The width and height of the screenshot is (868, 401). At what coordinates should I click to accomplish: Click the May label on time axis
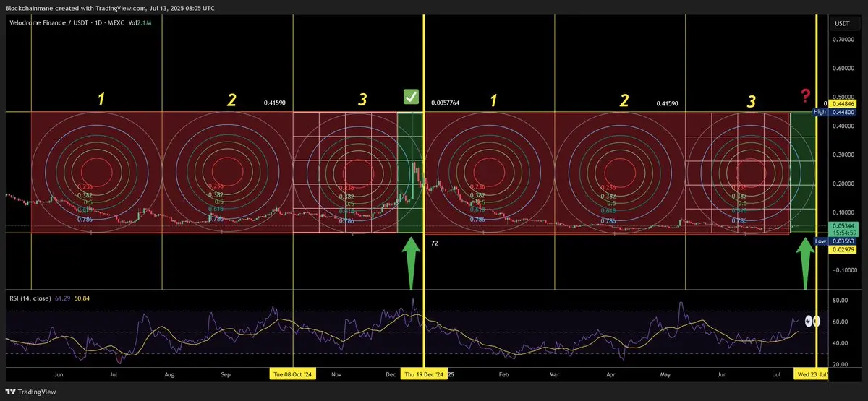[666, 375]
